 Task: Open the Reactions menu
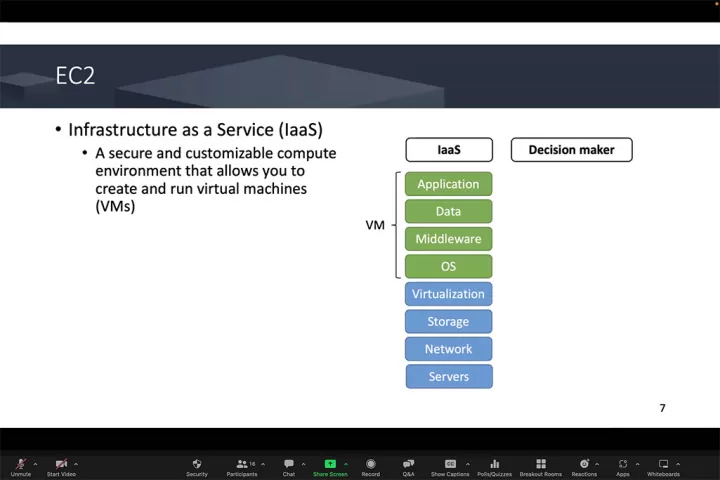click(584, 467)
